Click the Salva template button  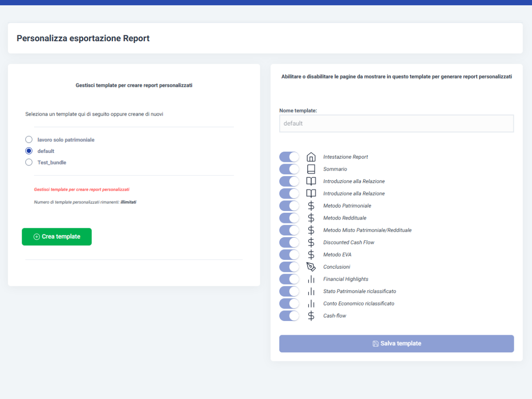coord(396,344)
